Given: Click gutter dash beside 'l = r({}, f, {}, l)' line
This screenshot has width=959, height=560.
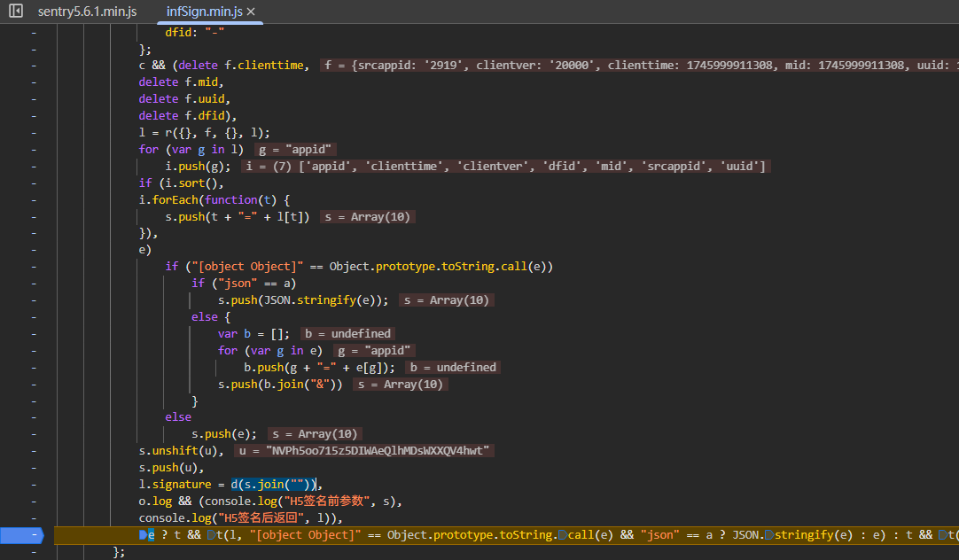Looking at the screenshot, I should tap(35, 133).
